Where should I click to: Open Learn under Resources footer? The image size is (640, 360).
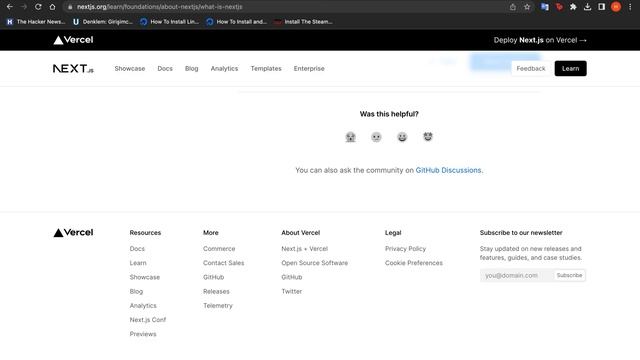point(138,263)
